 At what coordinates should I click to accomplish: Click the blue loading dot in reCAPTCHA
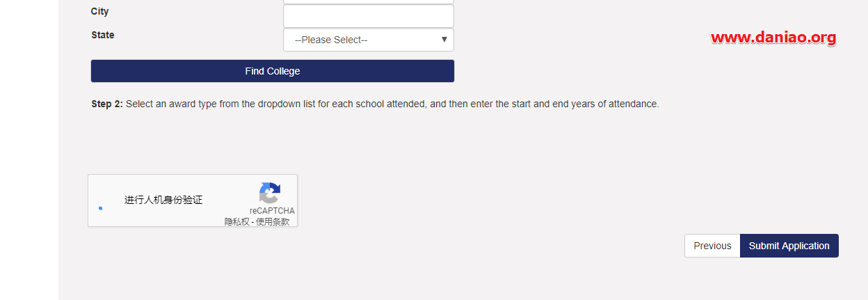[x=101, y=207]
